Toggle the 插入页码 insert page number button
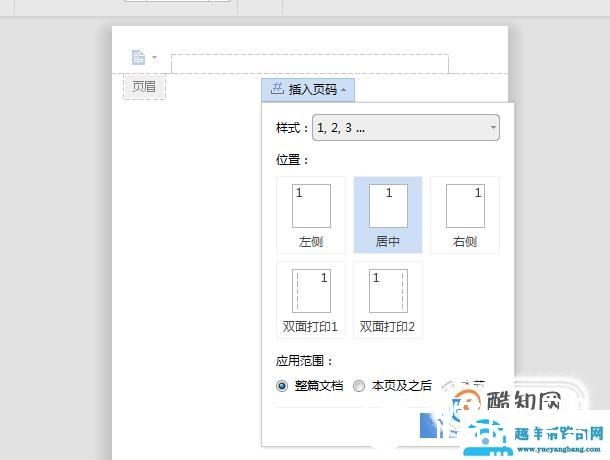The width and height of the screenshot is (610, 460). tap(308, 90)
